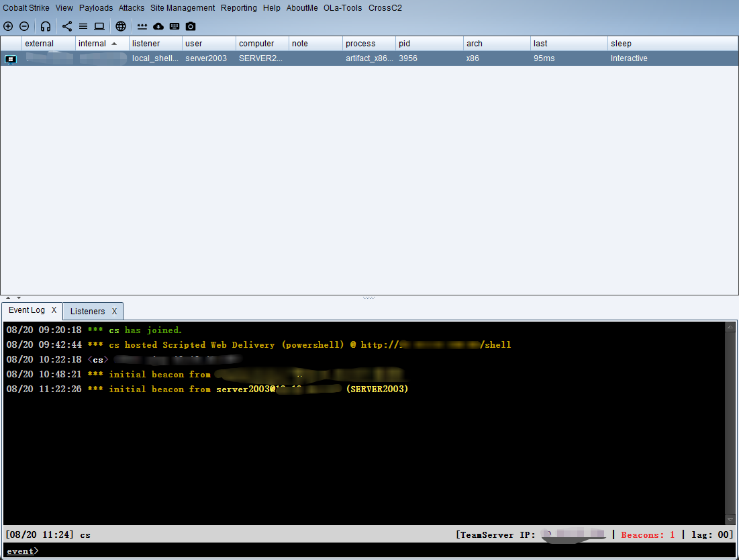Open the Cobalt Strike menu

coord(26,8)
